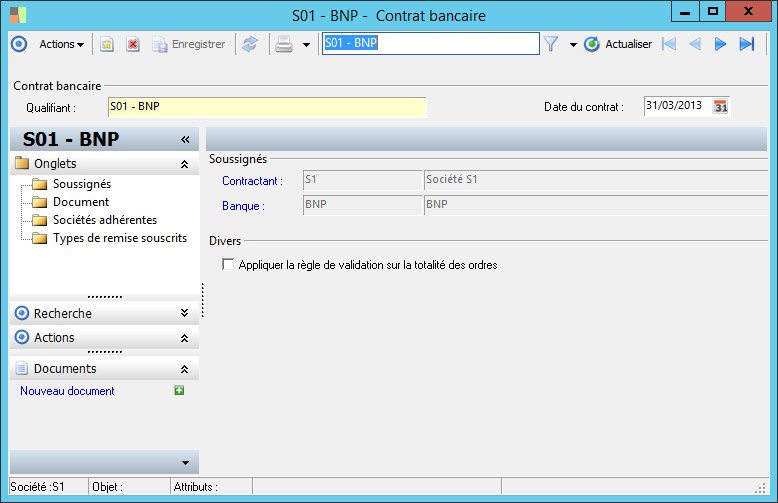Check Appliquer la règle de validation checkbox
Screen dimensions: 778x503
coord(228,264)
